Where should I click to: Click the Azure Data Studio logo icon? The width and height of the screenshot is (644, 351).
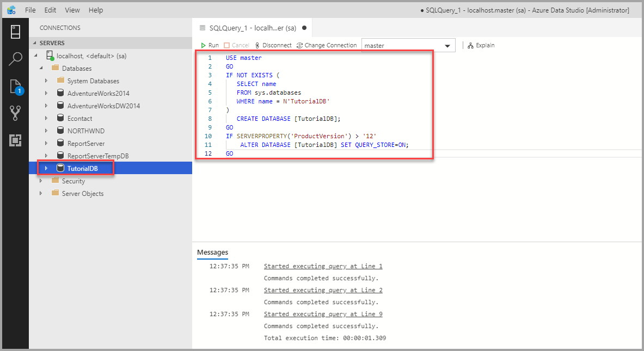11,10
